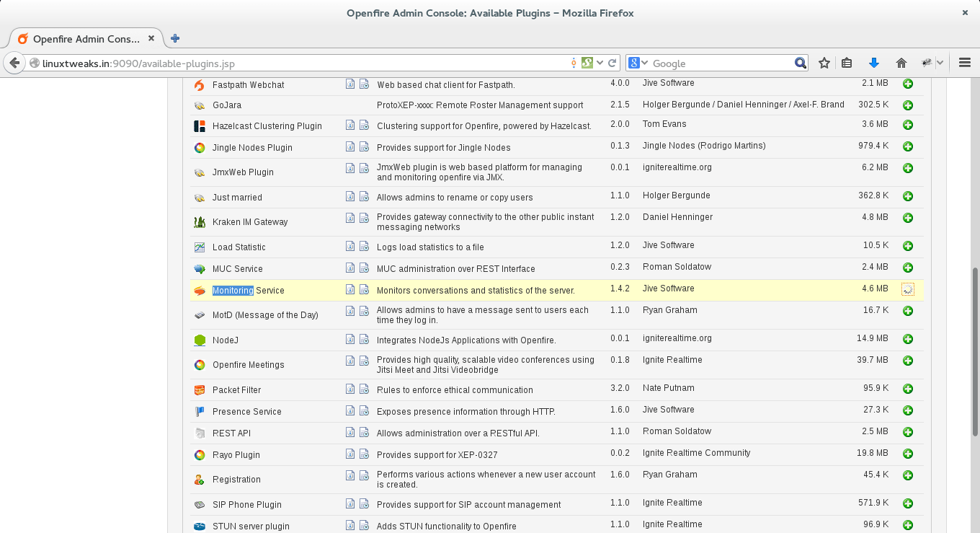The width and height of the screenshot is (980, 533).
Task: Click the search magnifier button
Action: (x=800, y=63)
